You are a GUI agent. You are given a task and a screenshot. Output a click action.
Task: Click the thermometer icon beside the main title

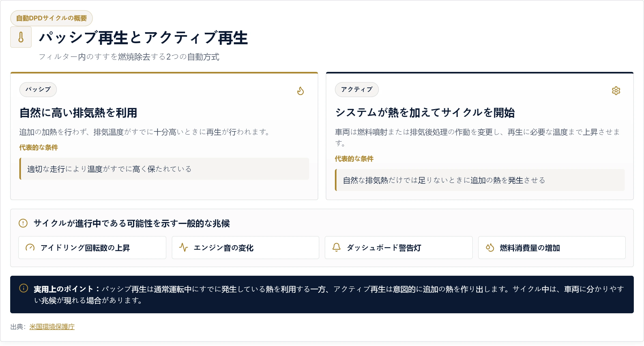21,37
